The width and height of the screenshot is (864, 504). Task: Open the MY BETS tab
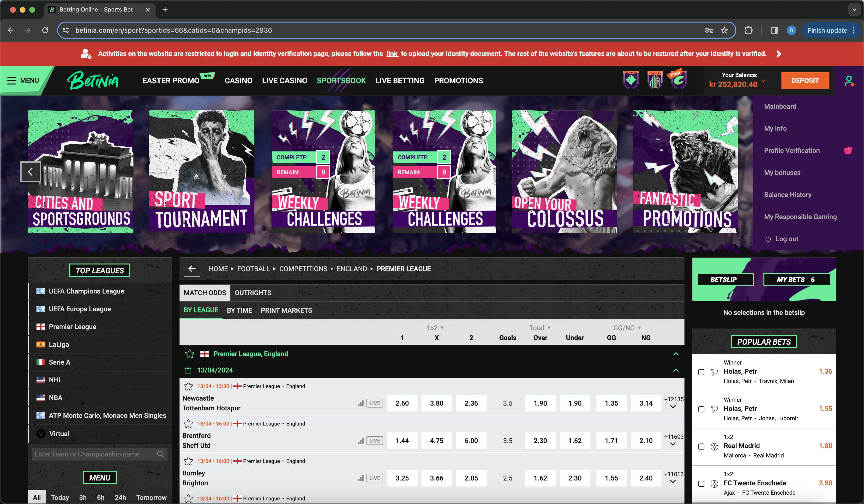click(797, 279)
